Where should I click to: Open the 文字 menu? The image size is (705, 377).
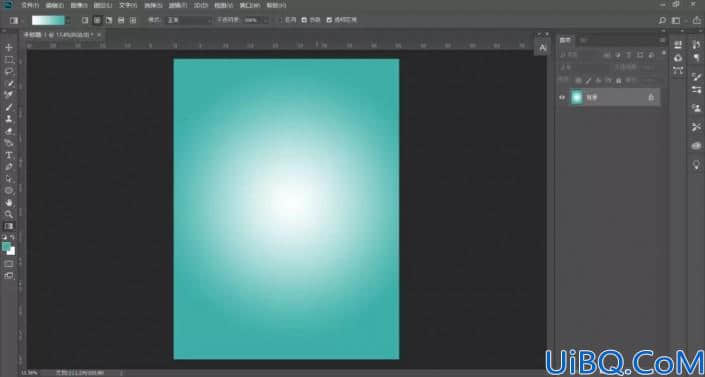point(128,5)
